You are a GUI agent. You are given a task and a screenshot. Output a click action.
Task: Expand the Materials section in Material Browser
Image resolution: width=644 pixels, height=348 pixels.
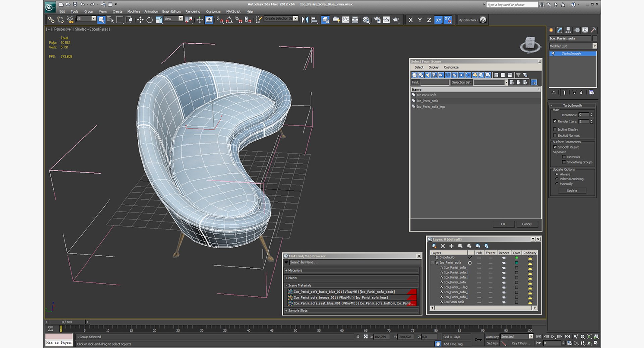[295, 270]
